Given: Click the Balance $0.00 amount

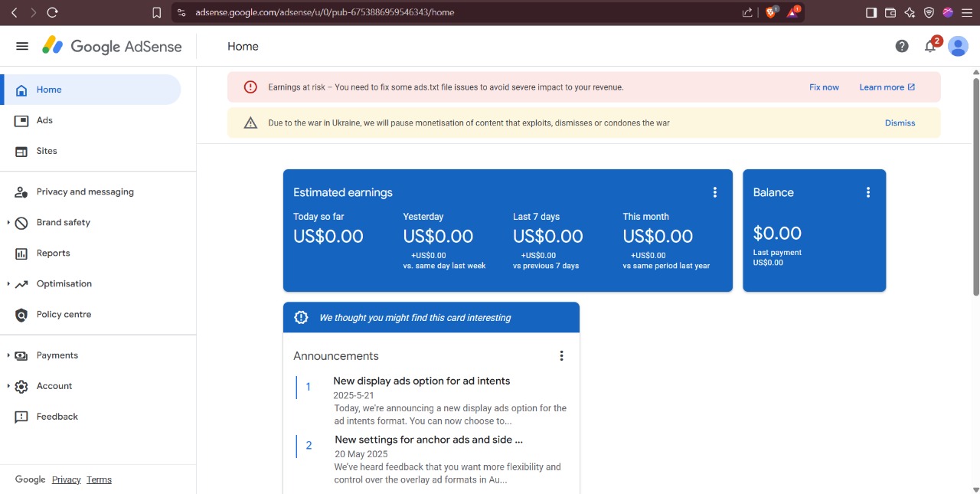Looking at the screenshot, I should coord(777,234).
